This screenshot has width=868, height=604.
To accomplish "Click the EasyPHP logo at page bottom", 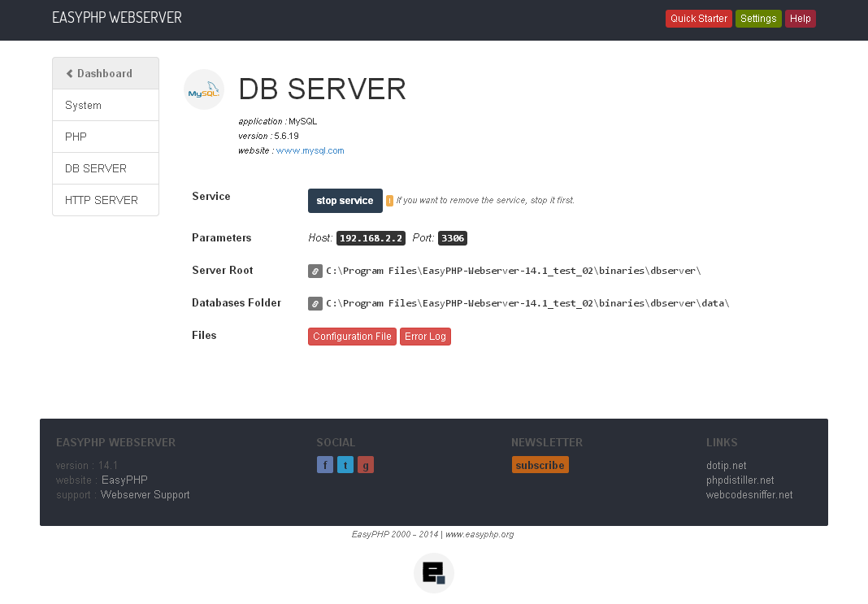I will 434,573.
